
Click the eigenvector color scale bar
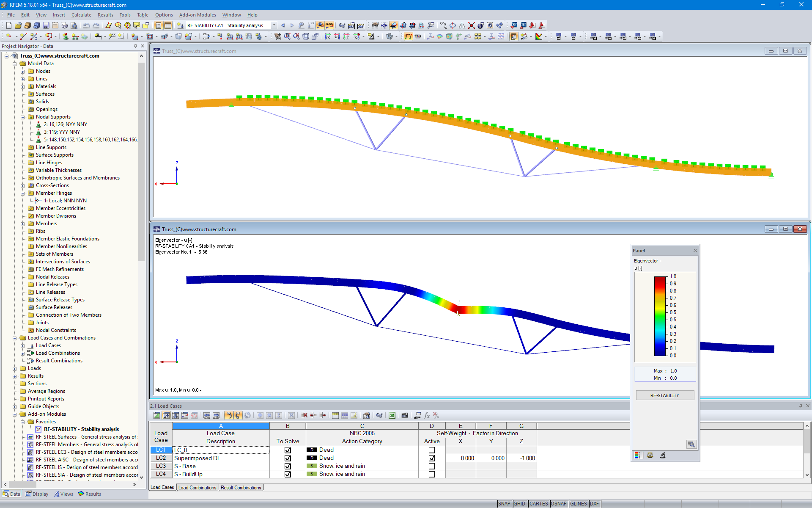click(x=660, y=316)
